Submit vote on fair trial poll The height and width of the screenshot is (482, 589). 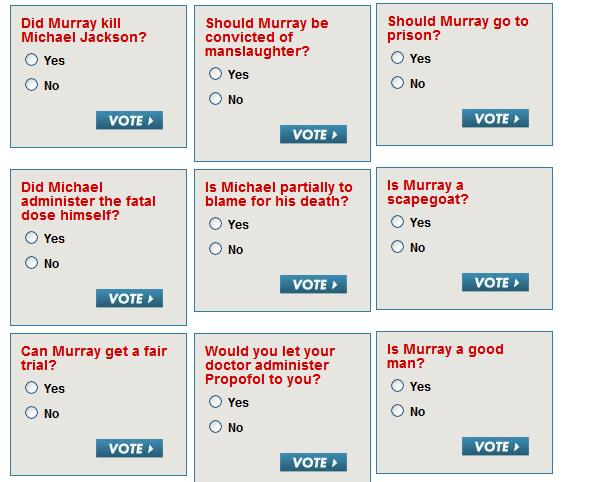click(129, 448)
